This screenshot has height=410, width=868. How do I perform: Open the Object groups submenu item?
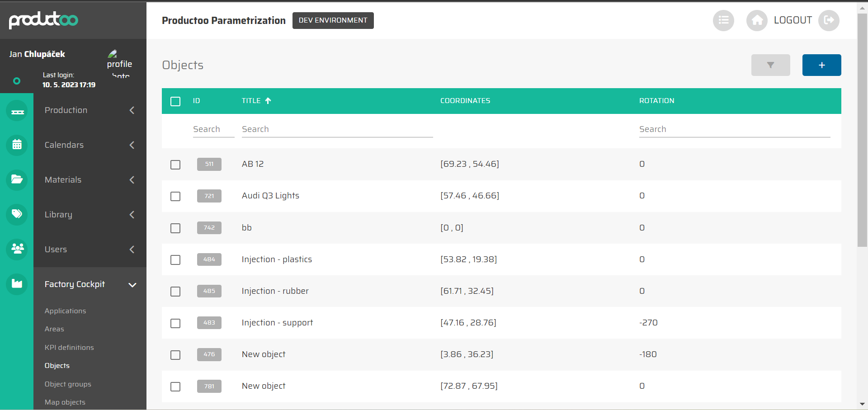click(x=68, y=384)
